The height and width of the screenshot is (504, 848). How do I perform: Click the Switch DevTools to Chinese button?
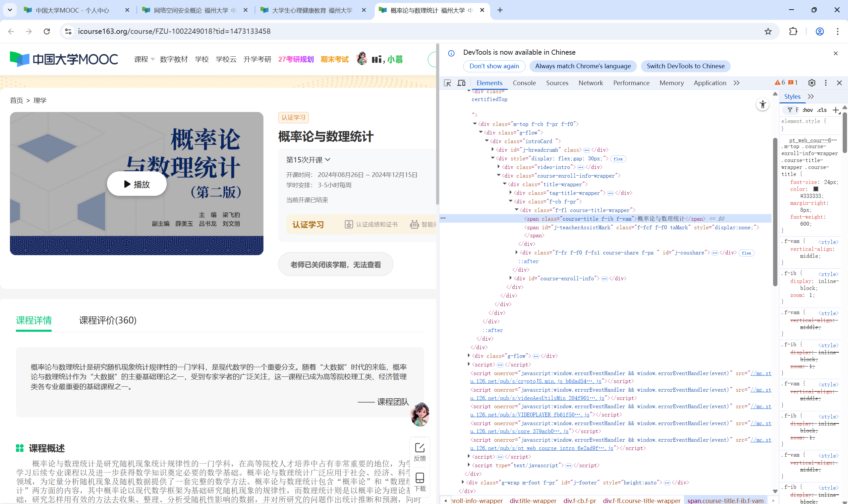tap(685, 66)
